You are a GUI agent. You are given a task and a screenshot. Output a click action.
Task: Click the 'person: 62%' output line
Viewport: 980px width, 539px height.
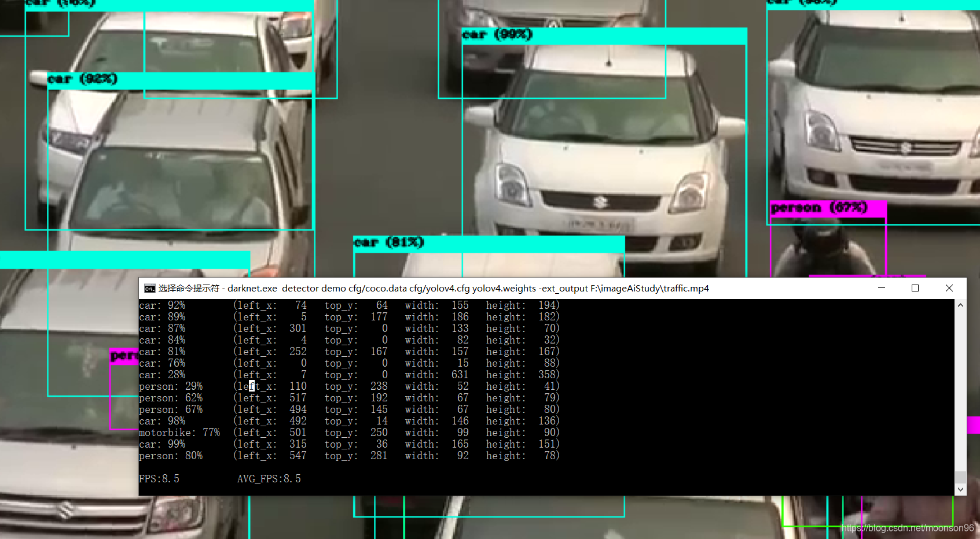pos(350,398)
